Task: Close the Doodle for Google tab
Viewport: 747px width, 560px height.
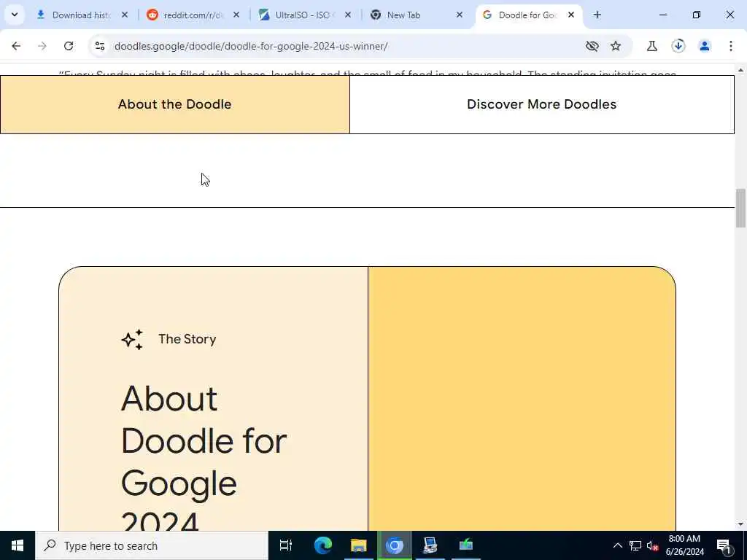Action: (570, 15)
